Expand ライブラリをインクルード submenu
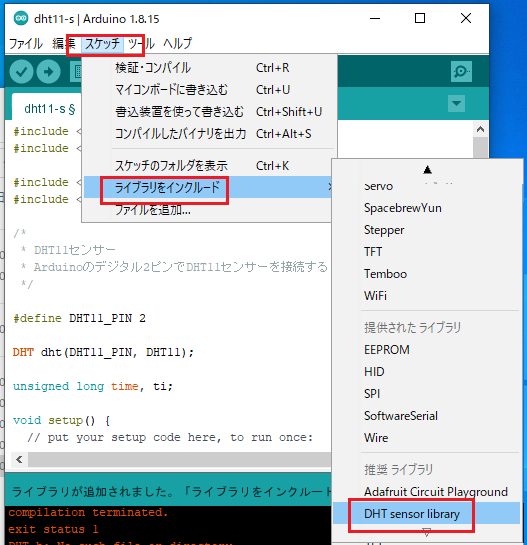 point(207,187)
